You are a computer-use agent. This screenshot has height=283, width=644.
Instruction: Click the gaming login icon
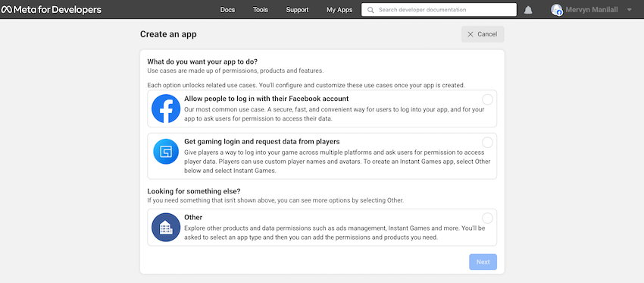pyautogui.click(x=166, y=152)
